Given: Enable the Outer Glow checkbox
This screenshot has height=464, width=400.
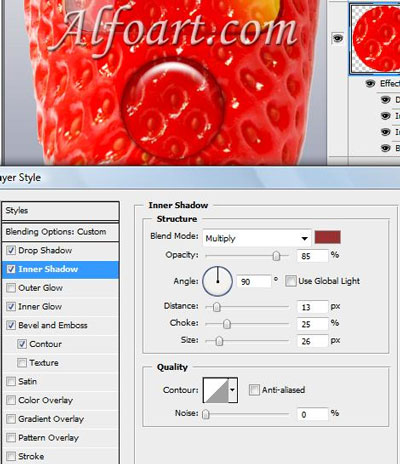Looking at the screenshot, I should 11,288.
